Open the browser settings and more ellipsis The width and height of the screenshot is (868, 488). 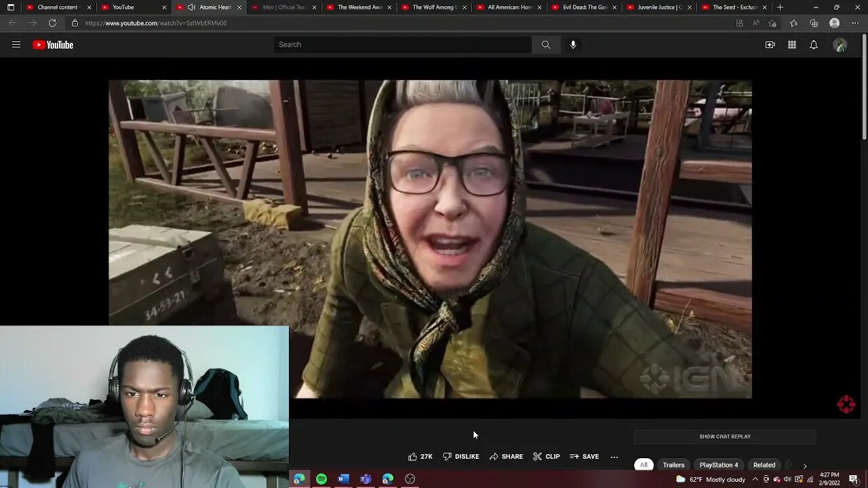855,23
